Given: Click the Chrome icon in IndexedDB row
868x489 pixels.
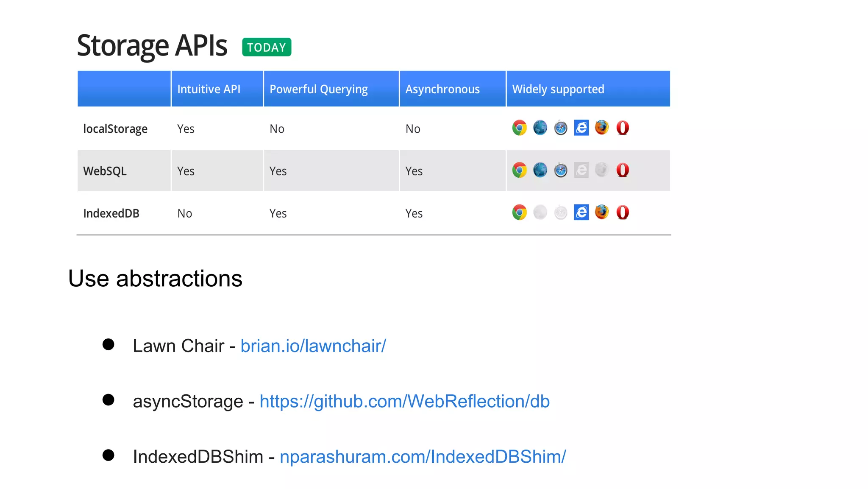Looking at the screenshot, I should point(519,212).
